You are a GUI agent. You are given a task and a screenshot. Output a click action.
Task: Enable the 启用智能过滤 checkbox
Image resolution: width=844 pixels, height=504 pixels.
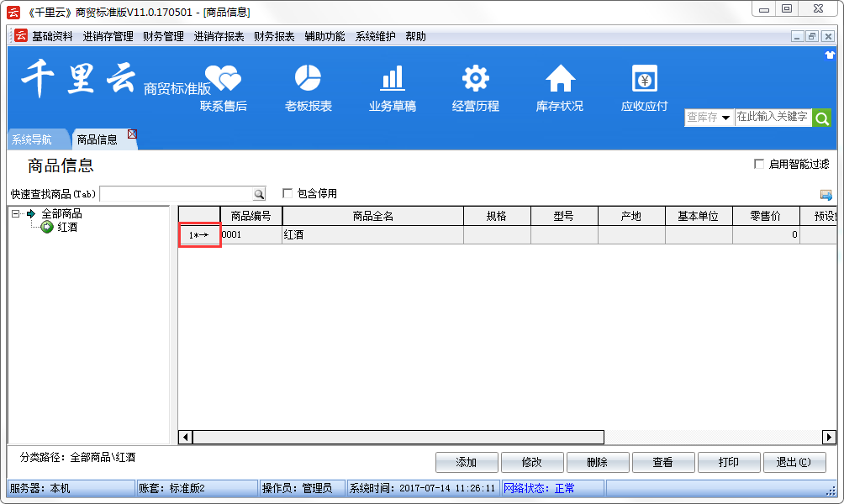tap(759, 165)
